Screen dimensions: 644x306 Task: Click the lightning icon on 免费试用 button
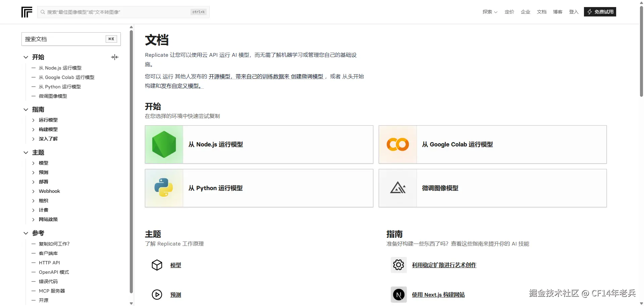pos(590,12)
